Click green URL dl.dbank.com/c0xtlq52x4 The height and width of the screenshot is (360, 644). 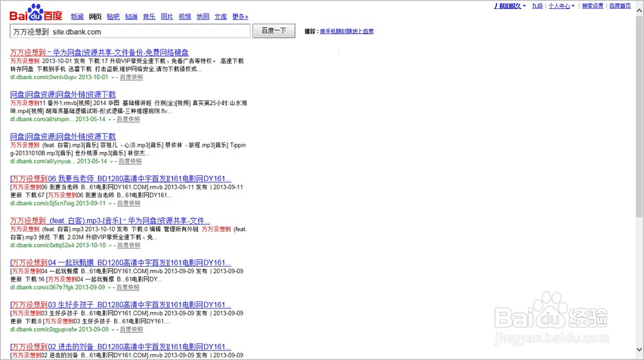[x=42, y=245]
